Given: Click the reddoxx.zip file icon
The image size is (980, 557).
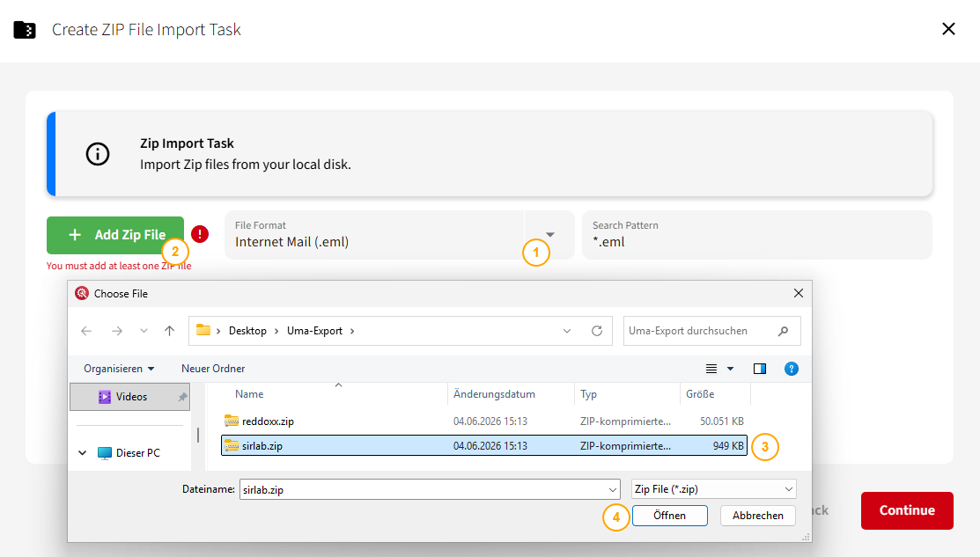Looking at the screenshot, I should click(x=232, y=421).
